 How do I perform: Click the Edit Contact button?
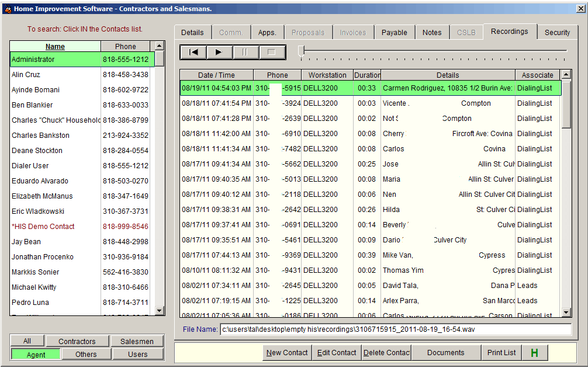[337, 353]
